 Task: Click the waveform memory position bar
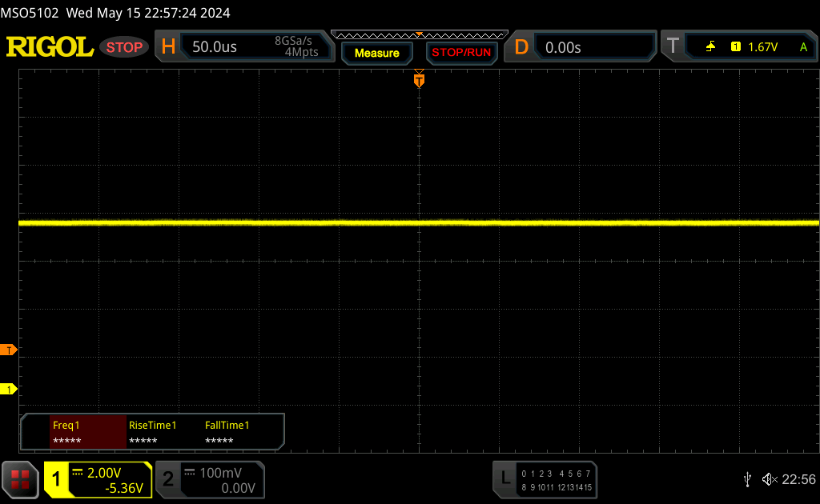pos(420,35)
